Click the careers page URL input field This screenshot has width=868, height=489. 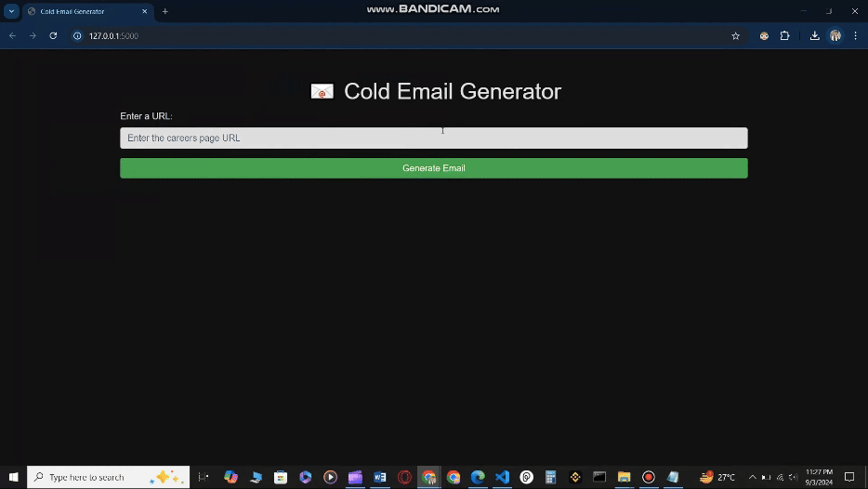pyautogui.click(x=433, y=138)
